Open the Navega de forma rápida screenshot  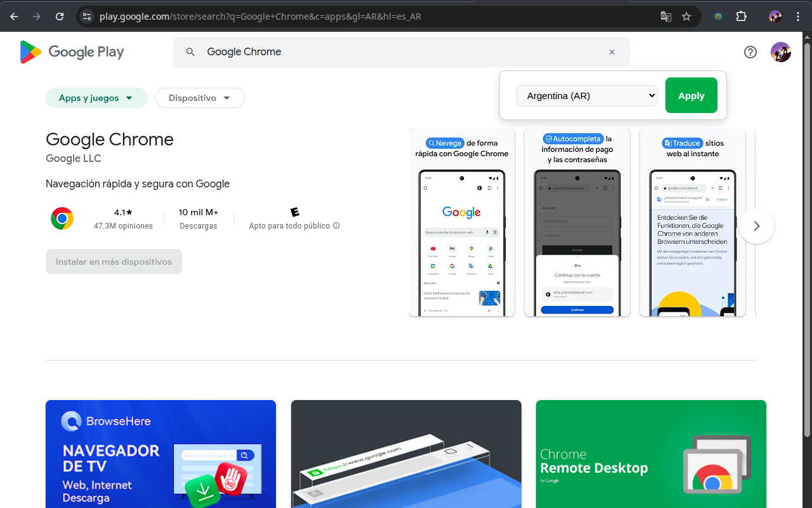[x=462, y=222]
